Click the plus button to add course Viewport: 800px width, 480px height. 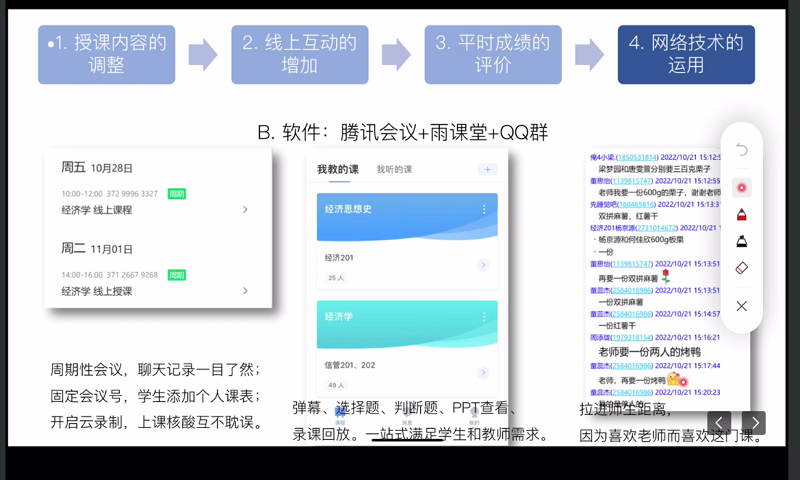(487, 170)
